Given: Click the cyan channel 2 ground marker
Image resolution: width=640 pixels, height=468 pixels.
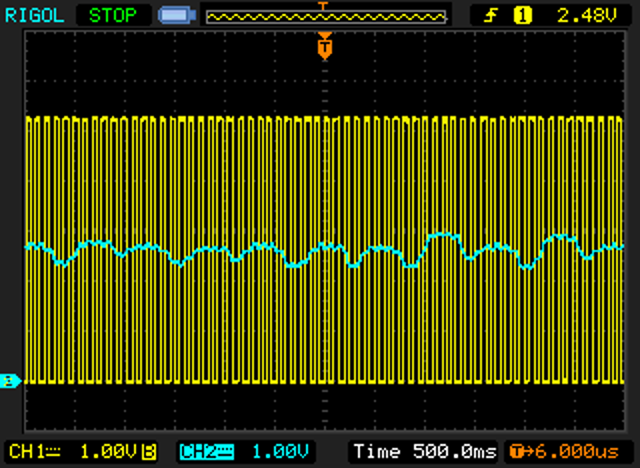Looking at the screenshot, I should pos(10,381).
